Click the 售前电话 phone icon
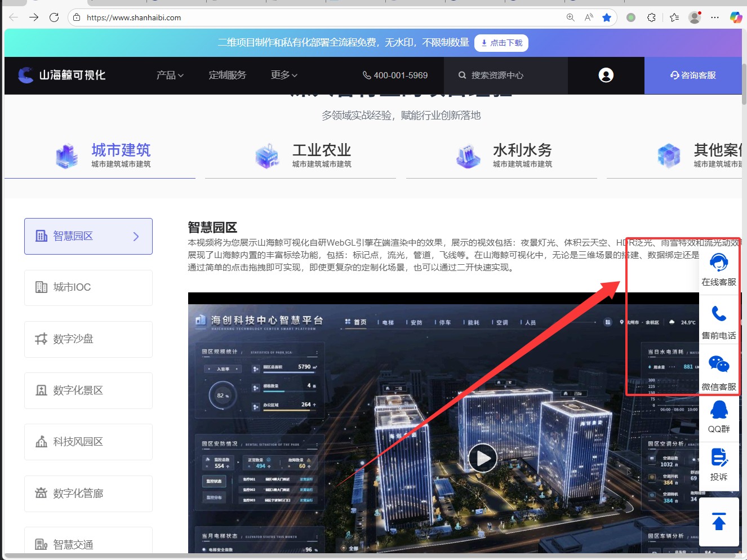747x560 pixels. (x=719, y=313)
